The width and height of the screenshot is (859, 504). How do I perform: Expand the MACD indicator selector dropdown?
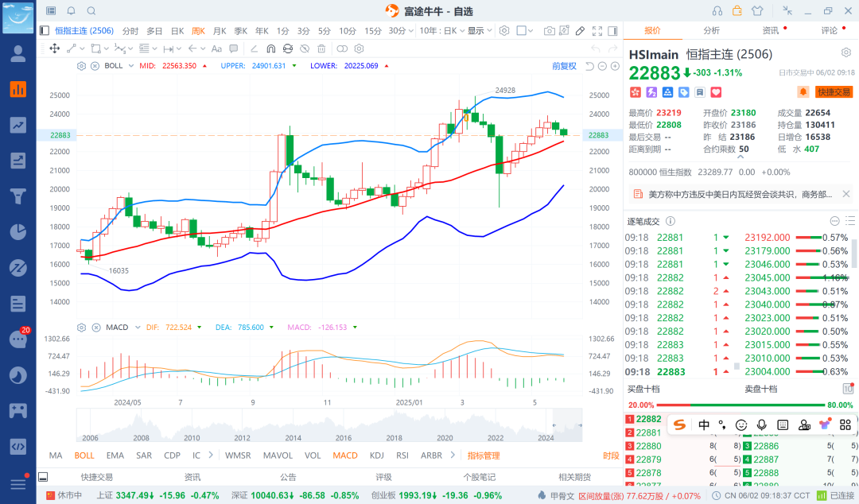[x=137, y=328]
